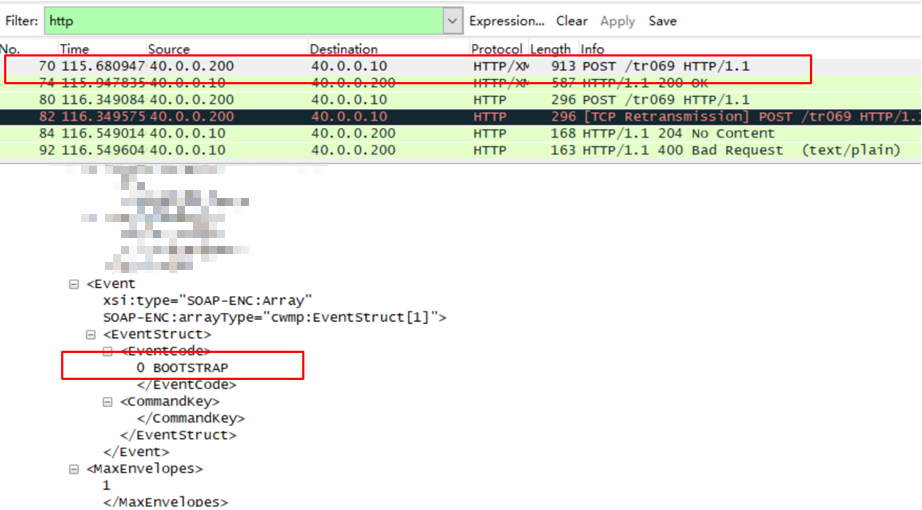Sort packets by Destination column header

(343, 49)
